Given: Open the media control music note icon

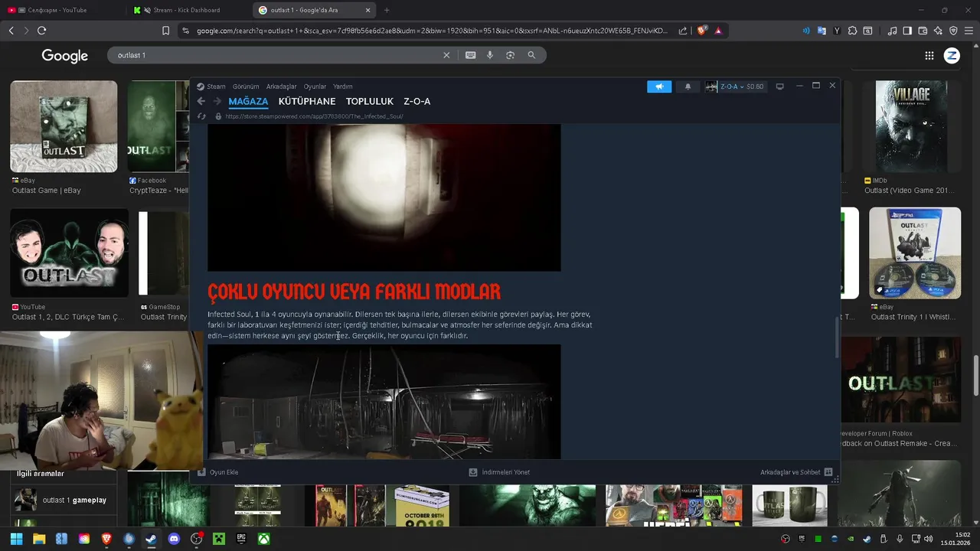Looking at the screenshot, I should pos(892,31).
